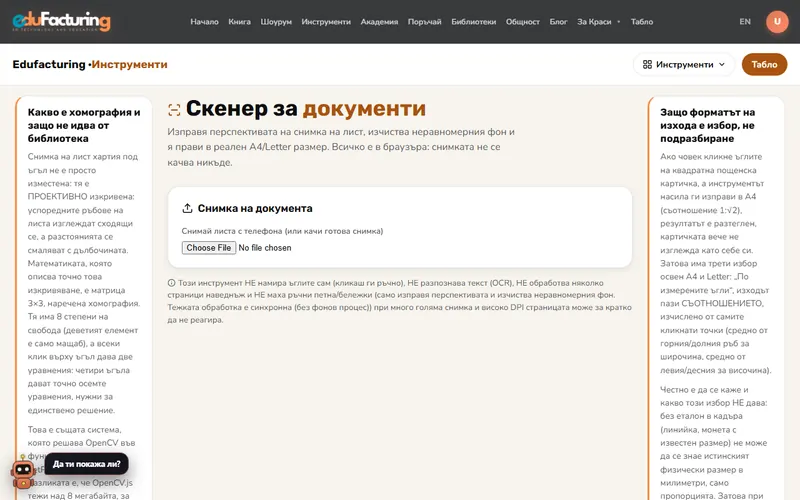The width and height of the screenshot is (800, 500).
Task: Click the grid icon in Инструменти dropdown
Action: pos(647,64)
